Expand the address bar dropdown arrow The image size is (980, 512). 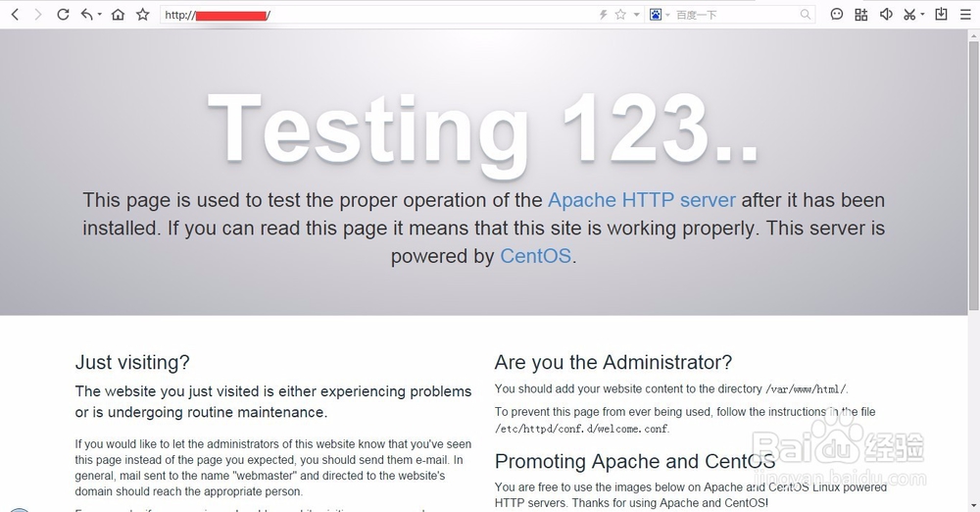point(636,15)
